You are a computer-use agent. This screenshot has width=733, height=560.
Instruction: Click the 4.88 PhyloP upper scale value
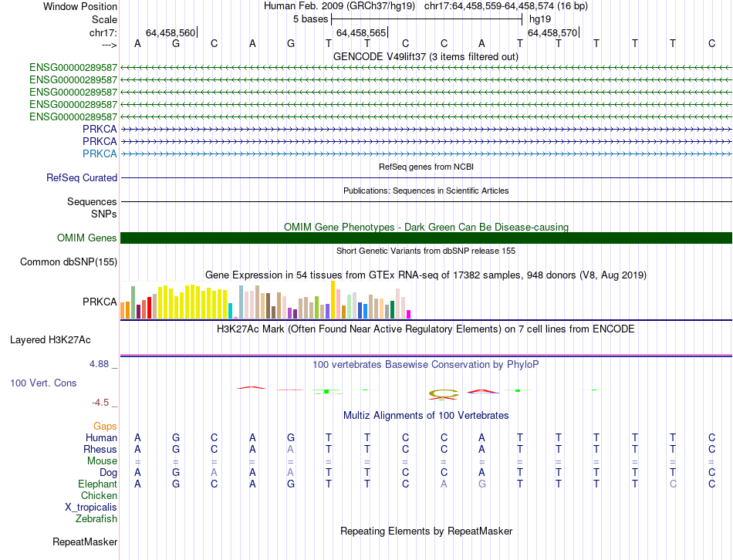(x=99, y=364)
